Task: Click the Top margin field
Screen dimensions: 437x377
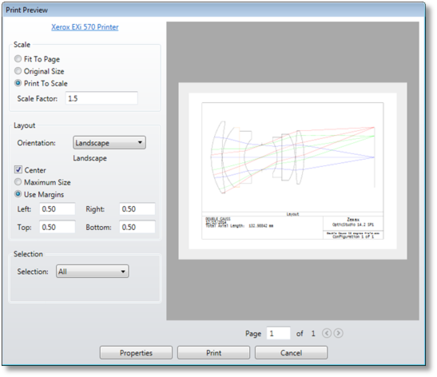Action: (57, 227)
